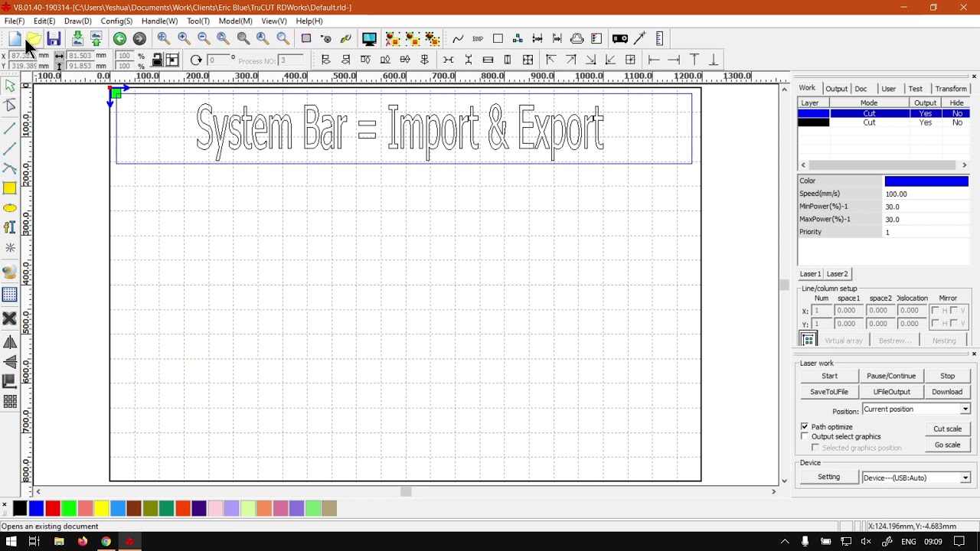The width and height of the screenshot is (980, 551).
Task: Toggle the Y row Mirror V checkbox
Action: coord(954,323)
